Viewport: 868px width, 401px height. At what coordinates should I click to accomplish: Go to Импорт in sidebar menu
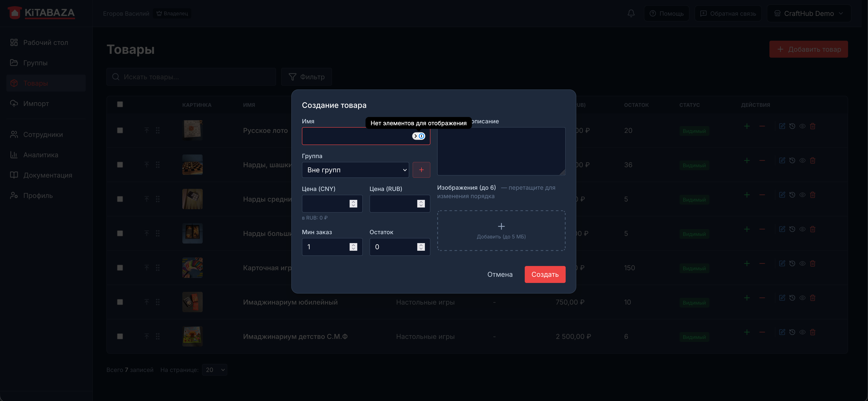pyautogui.click(x=36, y=104)
